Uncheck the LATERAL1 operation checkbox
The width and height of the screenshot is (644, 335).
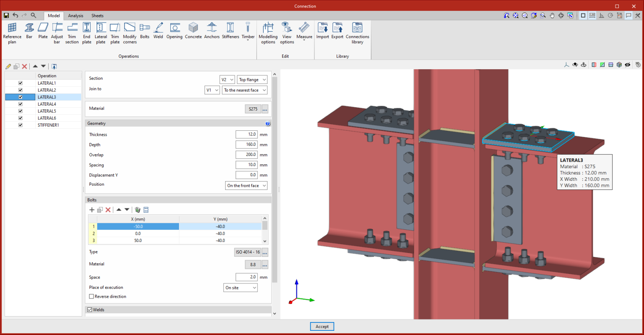pos(21,83)
